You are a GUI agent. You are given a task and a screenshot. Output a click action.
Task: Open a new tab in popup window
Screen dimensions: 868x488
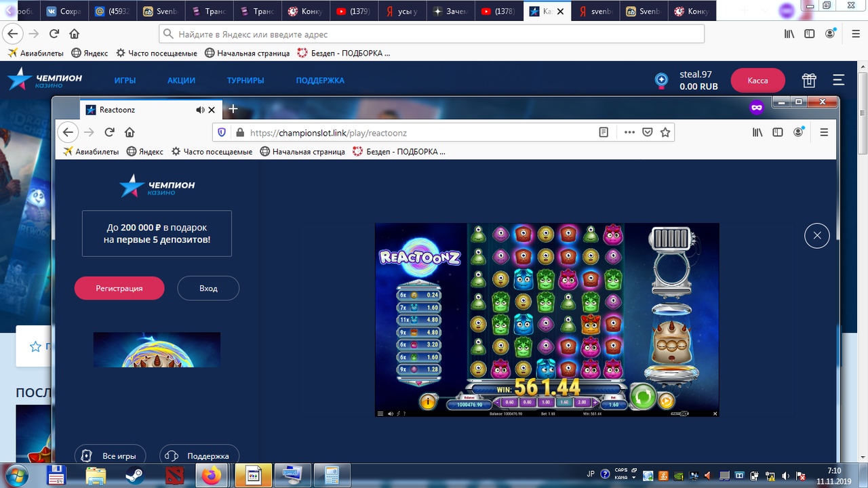[233, 108]
